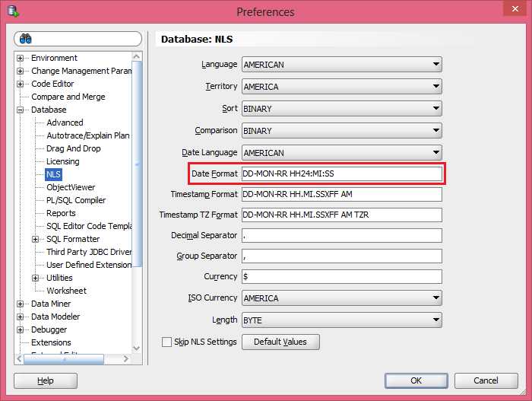Collapse the Database tree node

pyautogui.click(x=21, y=110)
